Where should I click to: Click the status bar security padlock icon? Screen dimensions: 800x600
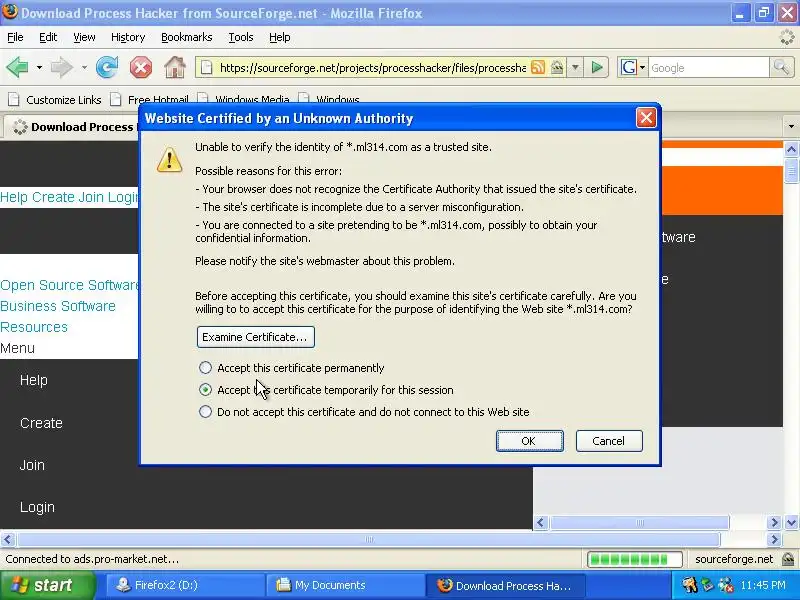788,559
